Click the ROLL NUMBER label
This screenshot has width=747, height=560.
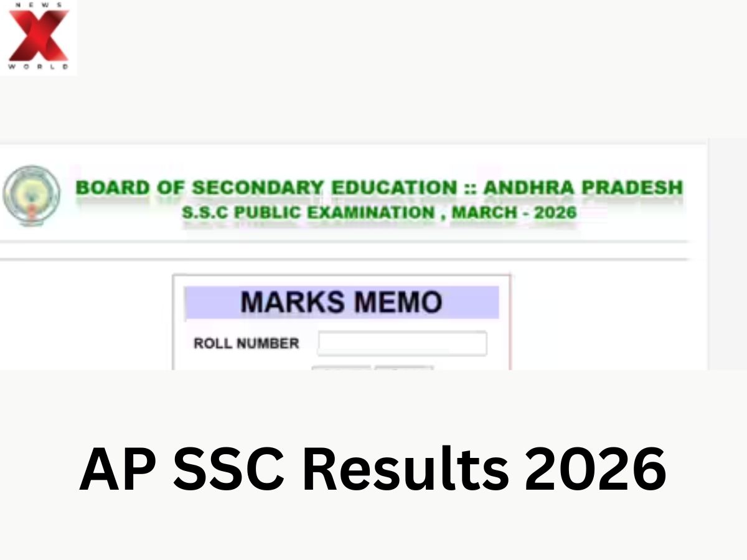point(246,343)
